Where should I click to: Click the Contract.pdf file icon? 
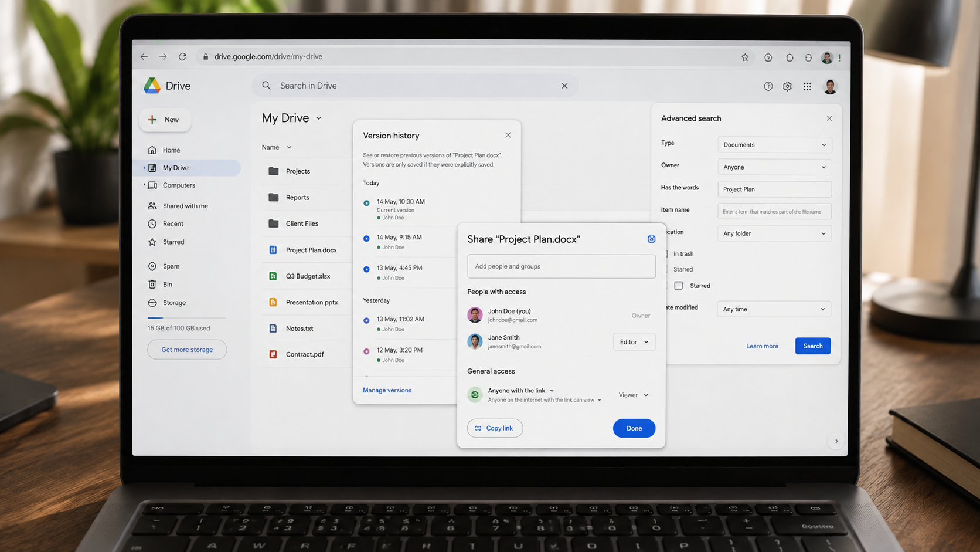click(273, 354)
